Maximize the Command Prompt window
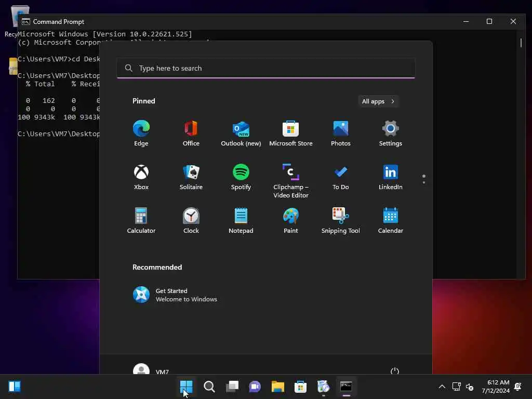Viewport: 532px width, 399px height. [x=489, y=21]
